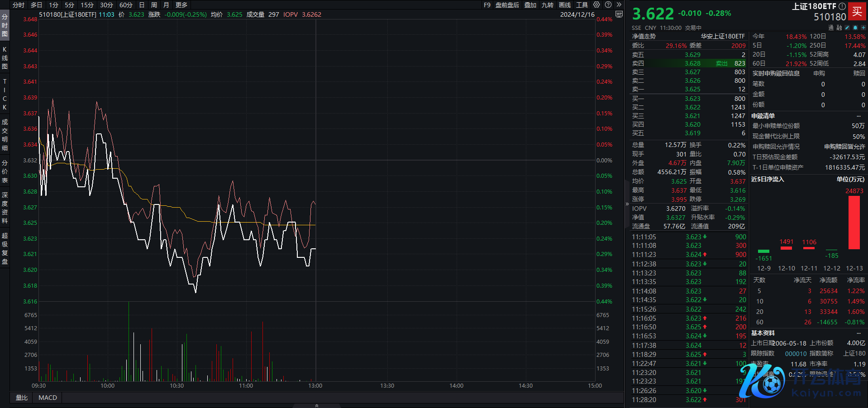Click the info icon beside 上证180ETF

click(842, 6)
